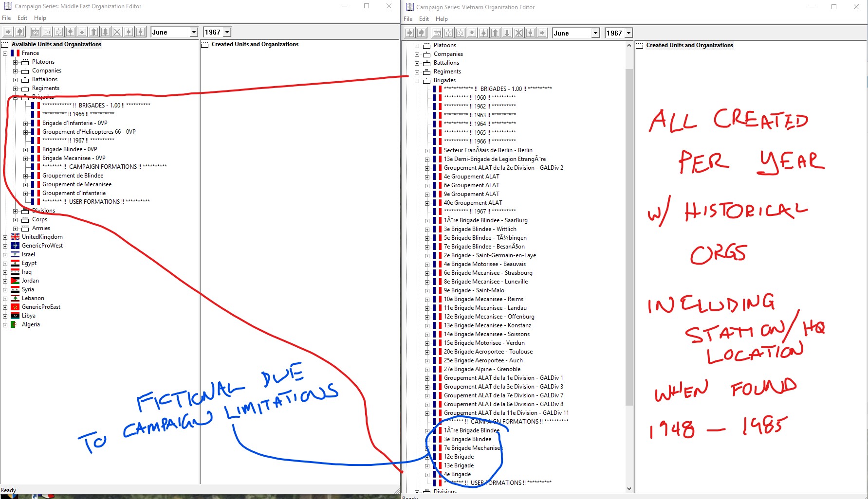Click the X delete icon in Vietnam toolbar
The image size is (868, 499).
point(518,33)
